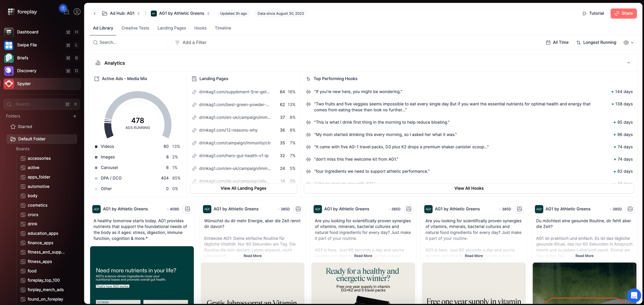Click View All Landing Pages
This screenshot has height=305, width=644.
[x=243, y=189]
